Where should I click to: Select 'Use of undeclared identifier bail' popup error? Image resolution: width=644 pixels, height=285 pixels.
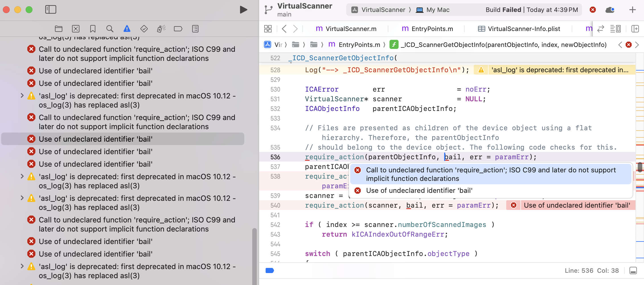[x=419, y=191]
